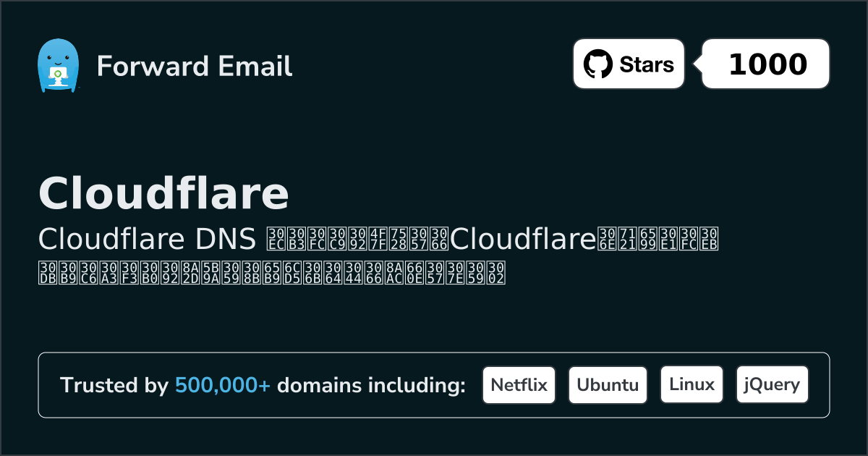Click the "domains including:" text

(371, 386)
